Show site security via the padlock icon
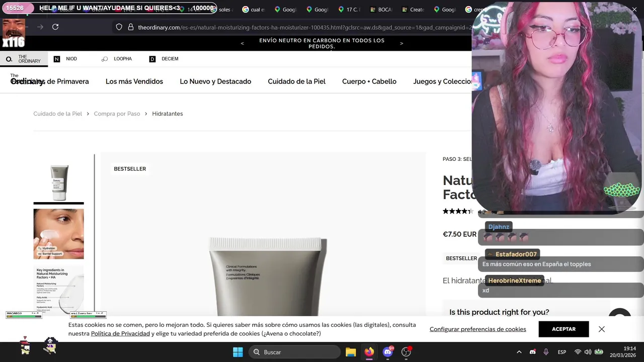 tap(131, 27)
